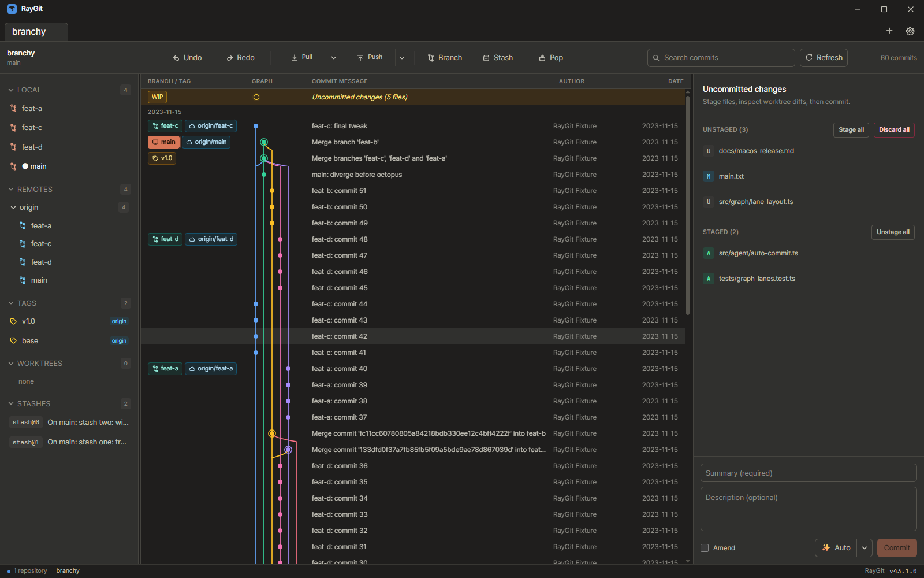Stash the current changes
The height and width of the screenshot is (578, 924).
(x=498, y=58)
